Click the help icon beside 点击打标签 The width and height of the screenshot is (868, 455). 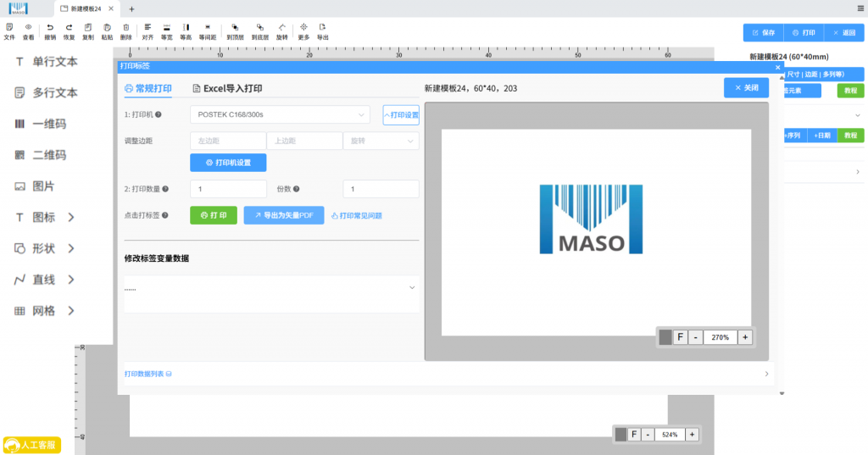click(x=165, y=215)
